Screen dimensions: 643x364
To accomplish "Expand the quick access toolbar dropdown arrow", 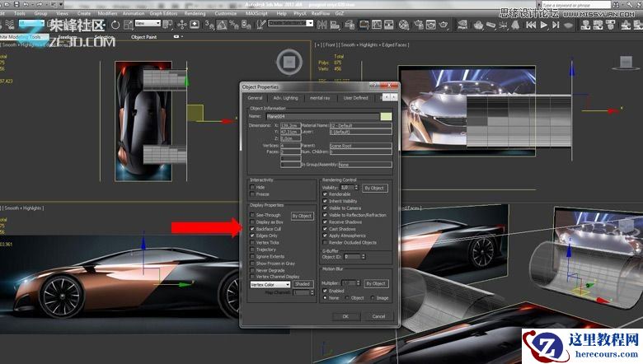I will pyautogui.click(x=62, y=4).
